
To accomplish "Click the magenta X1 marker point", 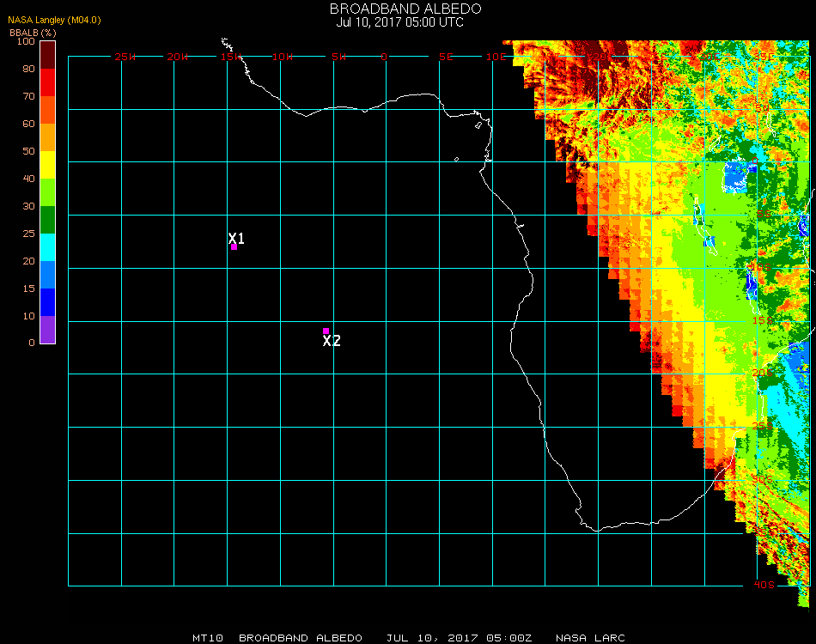I will coord(234,246).
